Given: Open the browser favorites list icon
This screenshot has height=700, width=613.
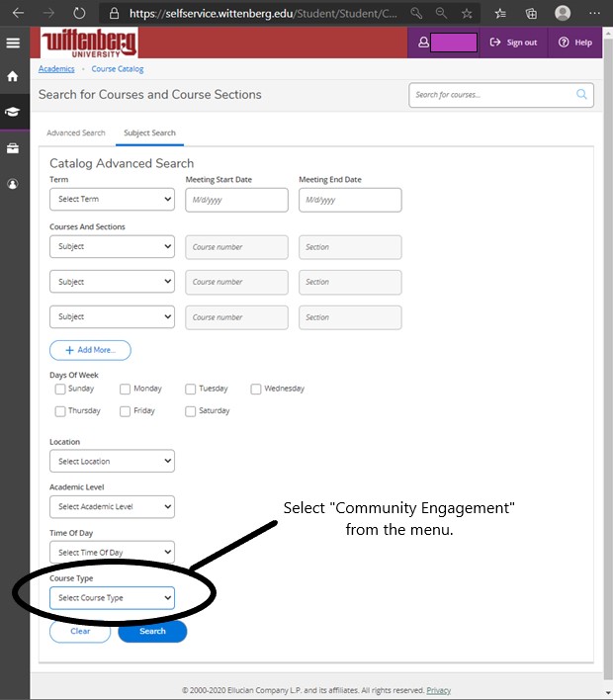Looking at the screenshot, I should 500,14.
